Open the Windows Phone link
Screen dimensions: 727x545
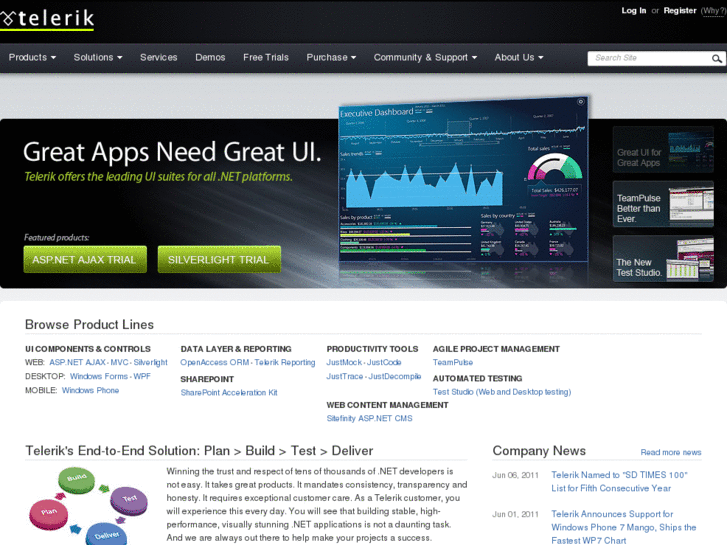90,390
